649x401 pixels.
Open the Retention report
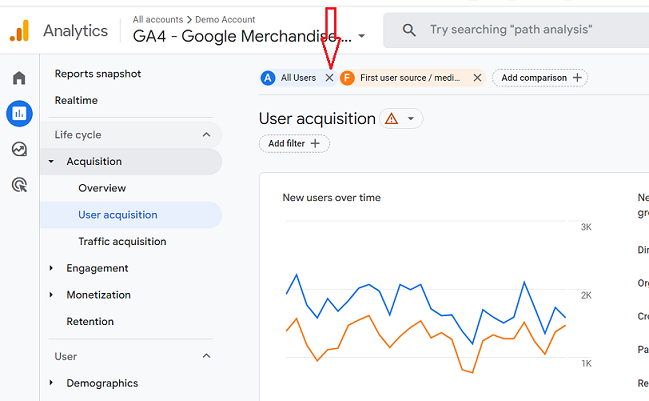click(x=90, y=322)
